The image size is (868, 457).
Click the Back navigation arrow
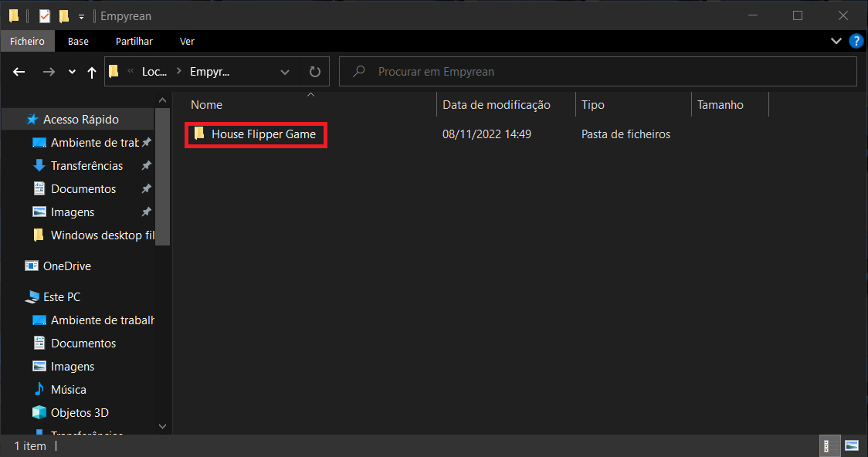pos(20,72)
